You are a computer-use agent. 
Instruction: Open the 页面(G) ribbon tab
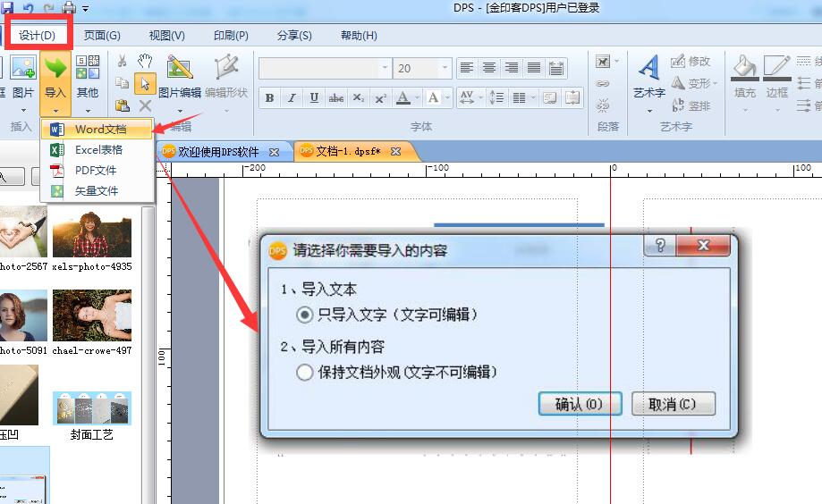tap(102, 36)
